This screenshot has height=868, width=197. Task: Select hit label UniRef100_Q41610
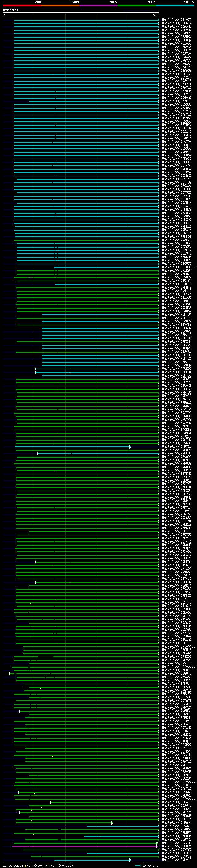coord(177,565)
